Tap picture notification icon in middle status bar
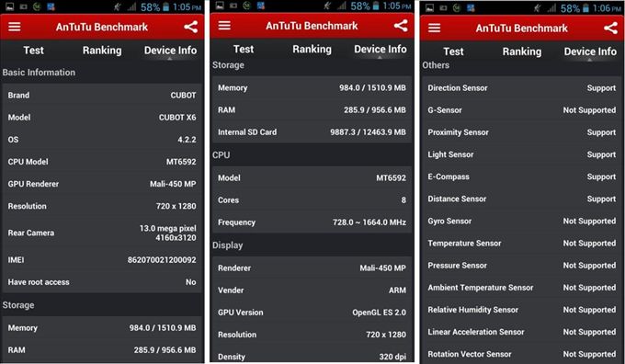Viewport: 625px width, 364px height. [x=220, y=6]
